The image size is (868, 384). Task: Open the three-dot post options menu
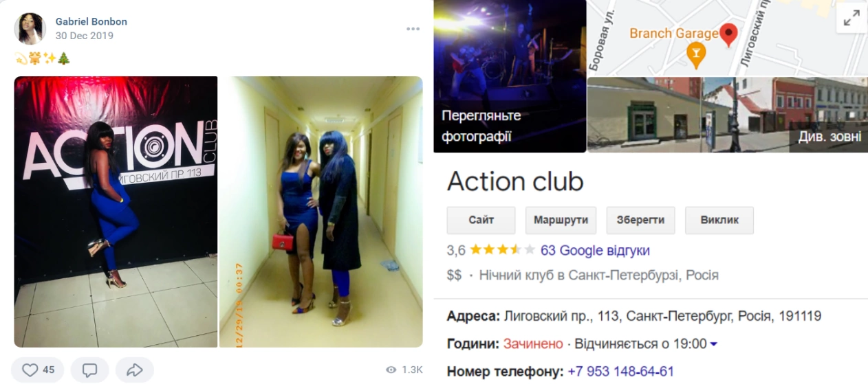pos(413,29)
